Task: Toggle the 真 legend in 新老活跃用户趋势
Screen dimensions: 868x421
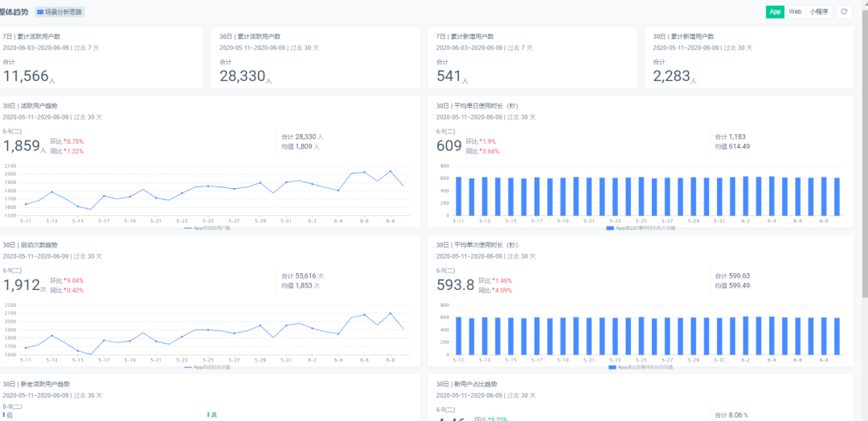Action: tap(212, 415)
